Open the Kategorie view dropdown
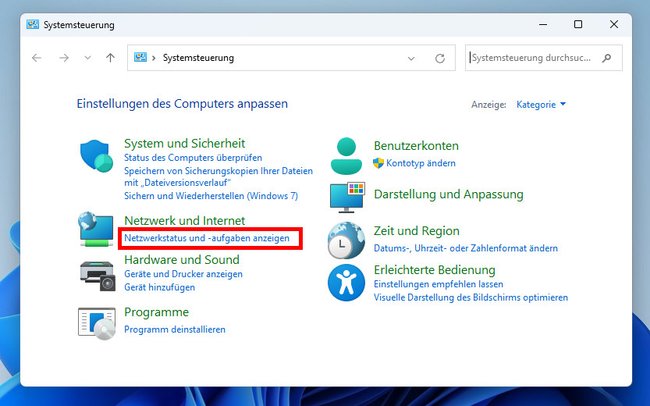This screenshot has width=650, height=406. point(541,105)
